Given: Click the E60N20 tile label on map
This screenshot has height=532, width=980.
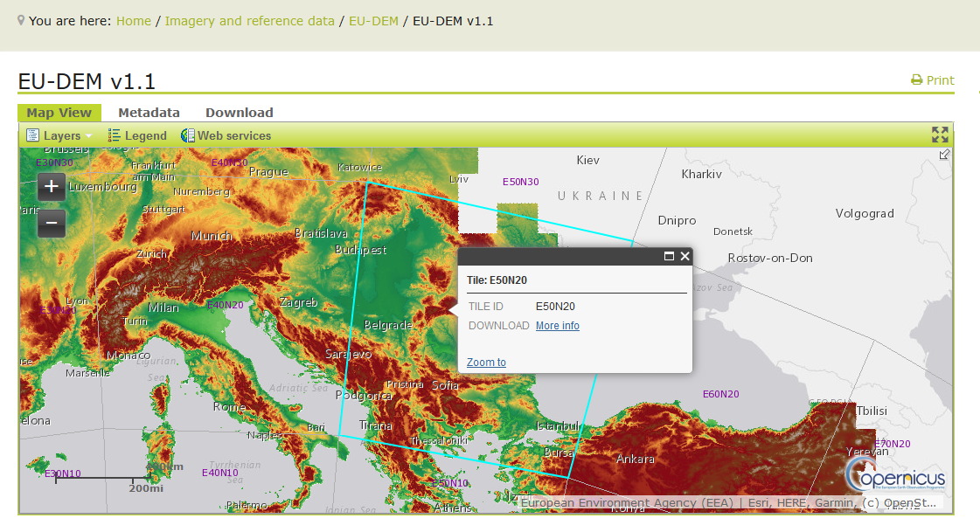Looking at the screenshot, I should 721,394.
